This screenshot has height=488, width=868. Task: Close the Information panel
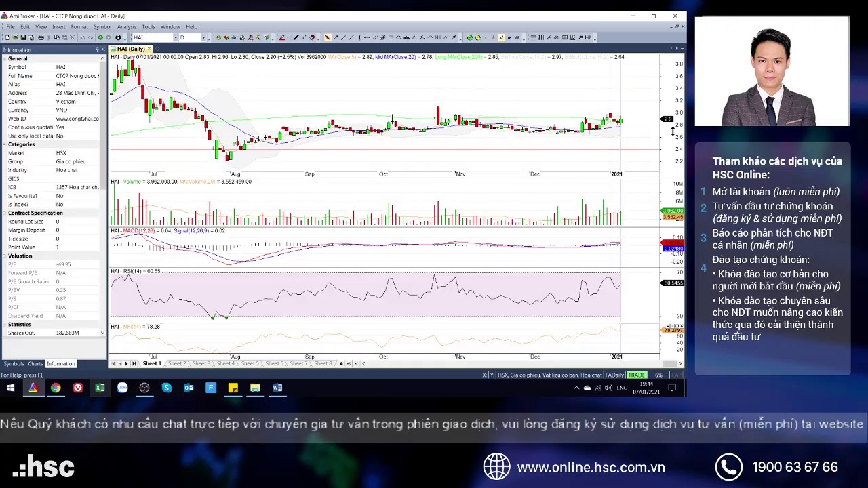103,49
